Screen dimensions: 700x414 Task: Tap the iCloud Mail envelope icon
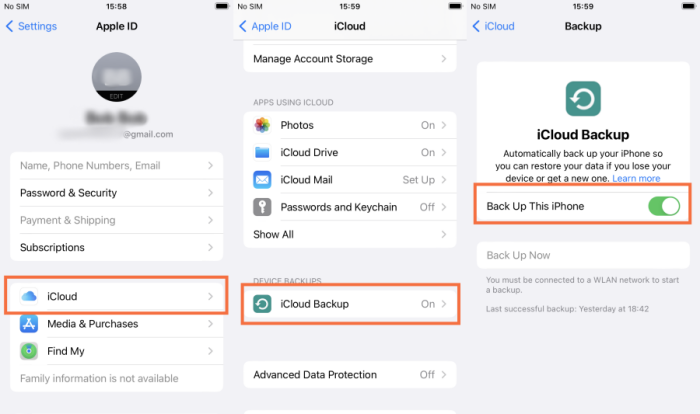(x=262, y=180)
